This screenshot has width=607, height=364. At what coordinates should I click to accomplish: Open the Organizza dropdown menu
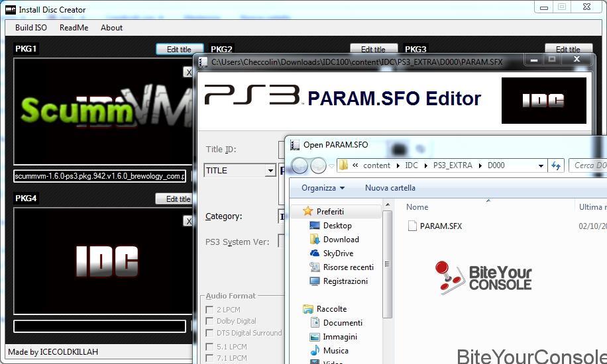[x=323, y=188]
